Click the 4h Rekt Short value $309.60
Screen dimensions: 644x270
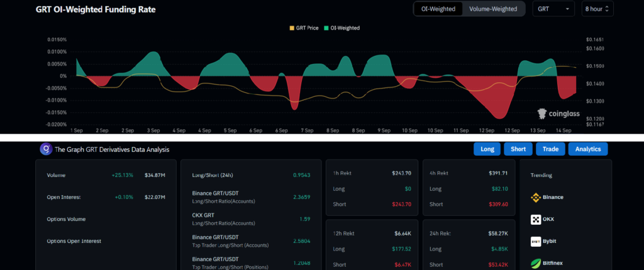(x=499, y=204)
